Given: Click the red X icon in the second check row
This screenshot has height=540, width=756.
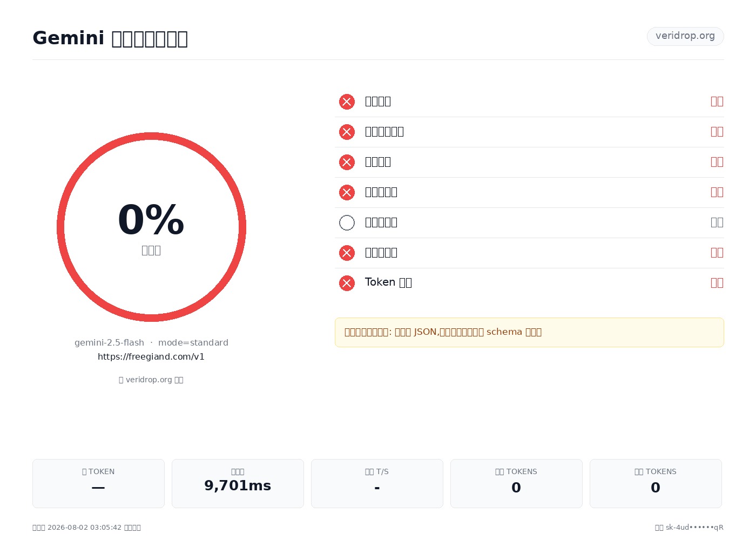Looking at the screenshot, I should (x=347, y=132).
